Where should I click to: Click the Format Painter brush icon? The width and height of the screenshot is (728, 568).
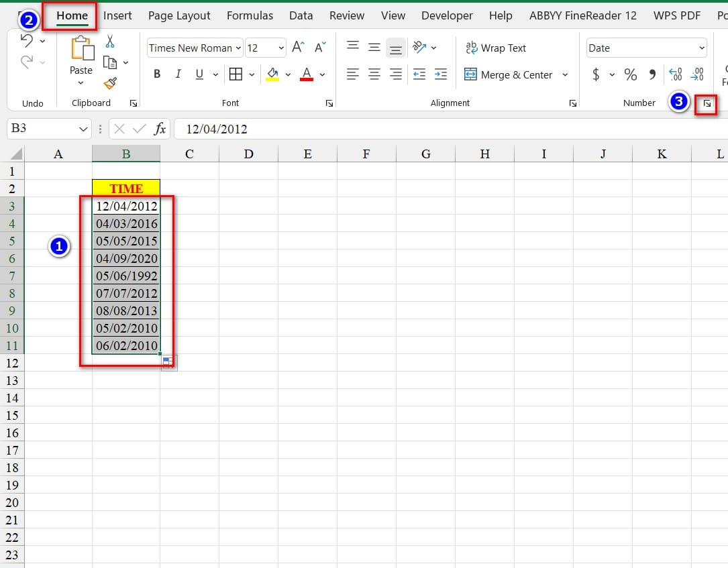coord(110,83)
